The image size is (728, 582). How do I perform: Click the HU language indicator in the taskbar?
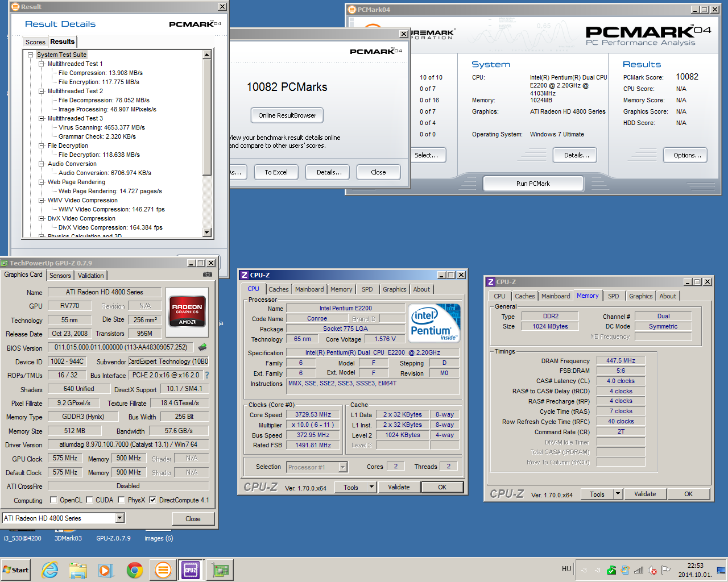(566, 569)
